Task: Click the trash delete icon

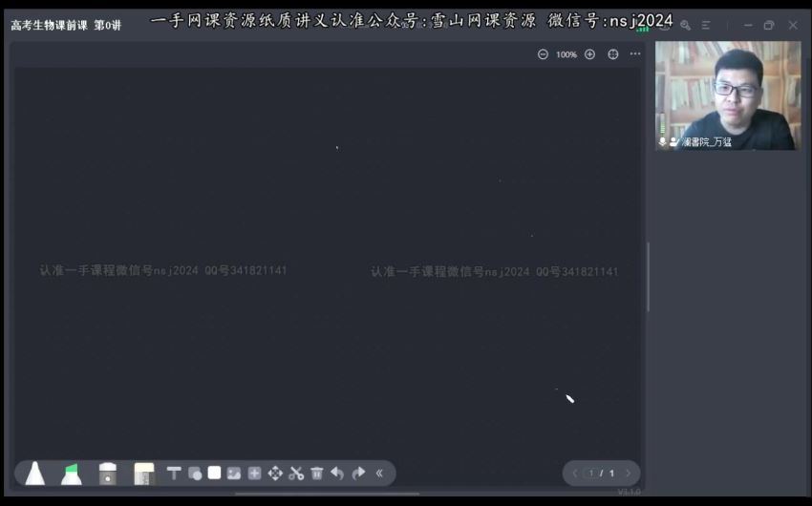Action: click(317, 473)
